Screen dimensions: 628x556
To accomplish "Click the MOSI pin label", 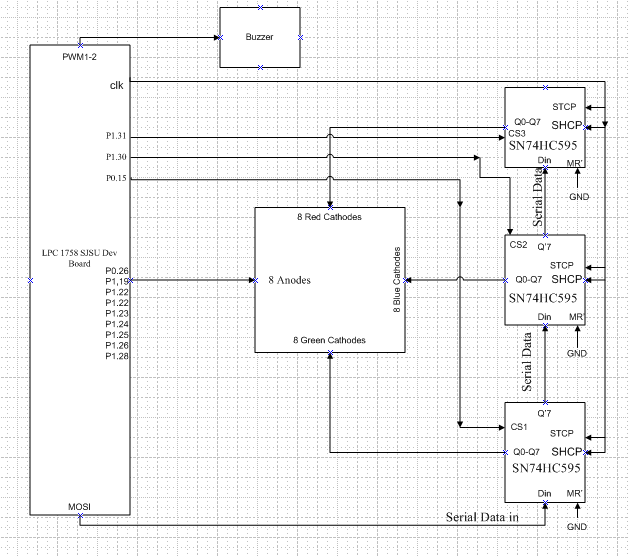I will coord(79,507).
